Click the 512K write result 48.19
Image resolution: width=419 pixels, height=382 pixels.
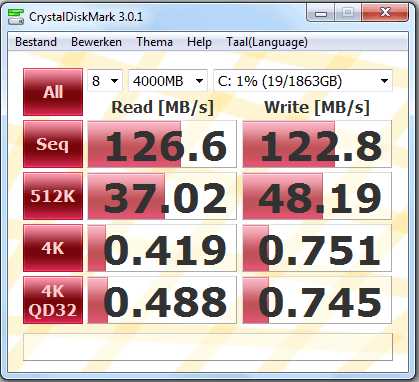[317, 196]
